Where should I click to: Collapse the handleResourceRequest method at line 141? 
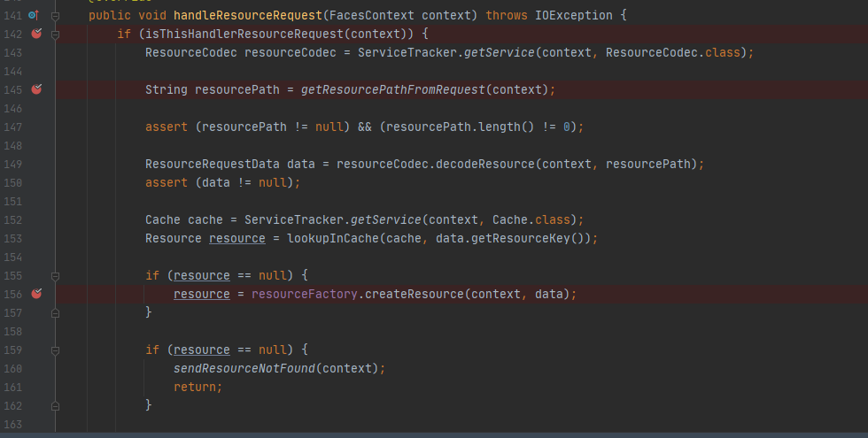click(x=55, y=15)
